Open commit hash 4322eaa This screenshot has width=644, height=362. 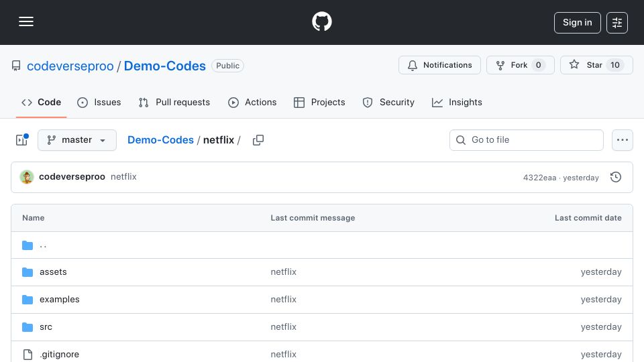[539, 178]
